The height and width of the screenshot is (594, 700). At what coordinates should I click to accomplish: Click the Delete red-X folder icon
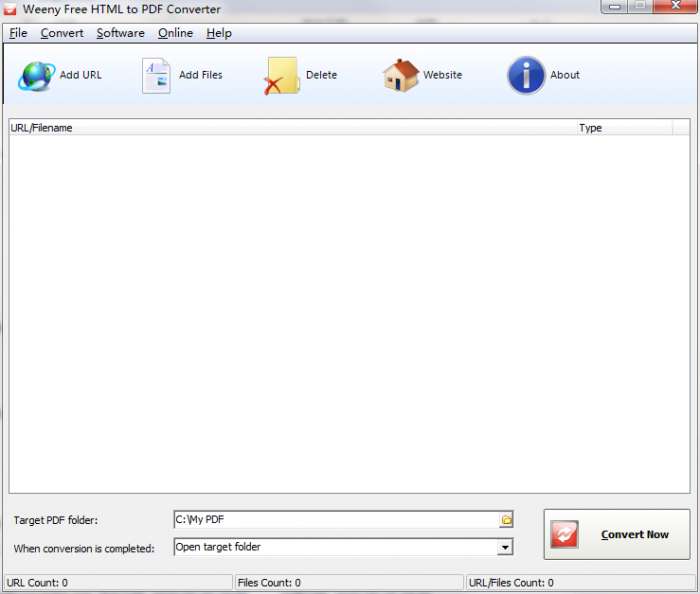(x=282, y=76)
